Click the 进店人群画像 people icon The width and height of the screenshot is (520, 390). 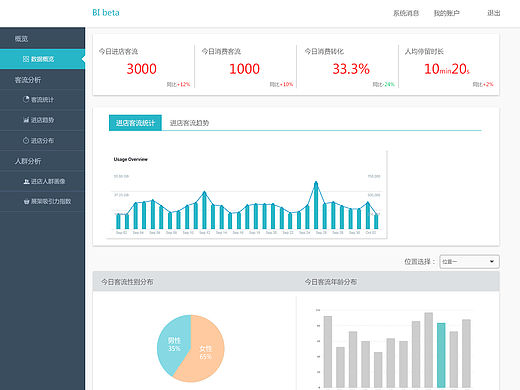click(x=26, y=181)
